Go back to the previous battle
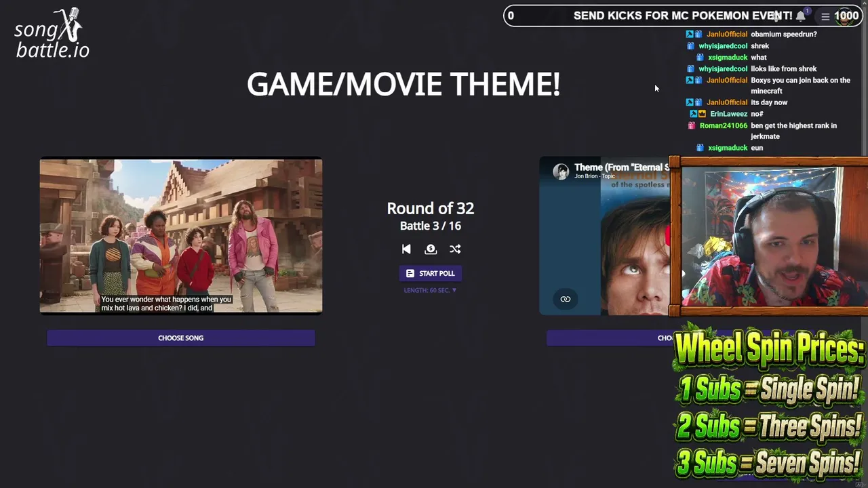Screen dimensions: 868x488 click(x=406, y=249)
